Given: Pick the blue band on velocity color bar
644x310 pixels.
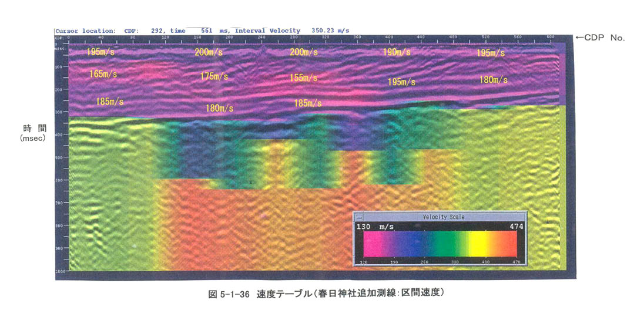Looking at the screenshot, I should [x=417, y=243].
